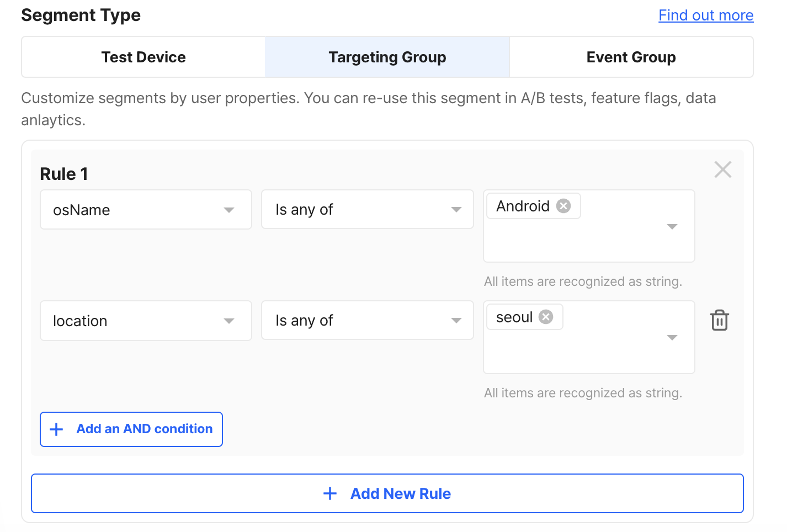Close Rule 1 with the X icon
This screenshot has width=787, height=532.
pyautogui.click(x=722, y=169)
